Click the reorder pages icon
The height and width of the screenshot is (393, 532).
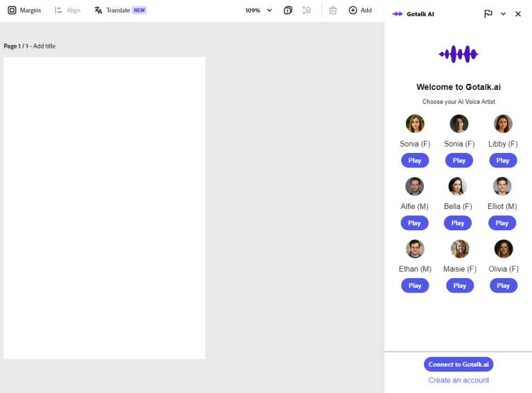(306, 10)
